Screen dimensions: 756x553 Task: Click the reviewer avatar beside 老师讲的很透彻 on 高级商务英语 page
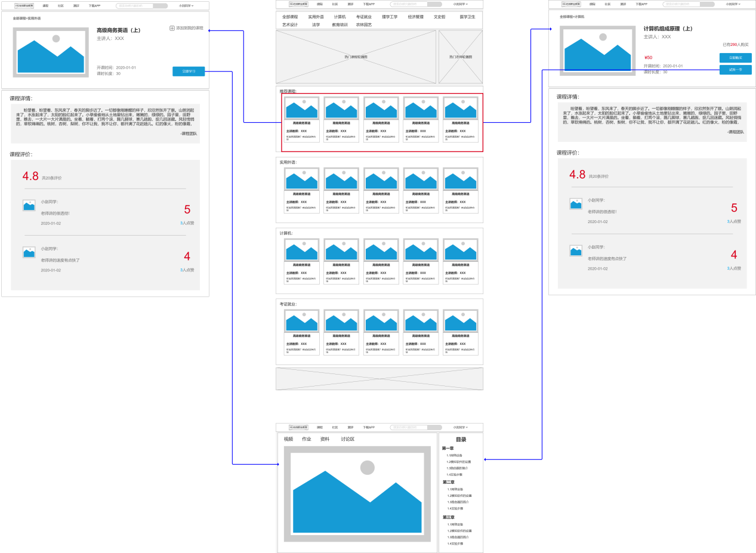(x=29, y=205)
